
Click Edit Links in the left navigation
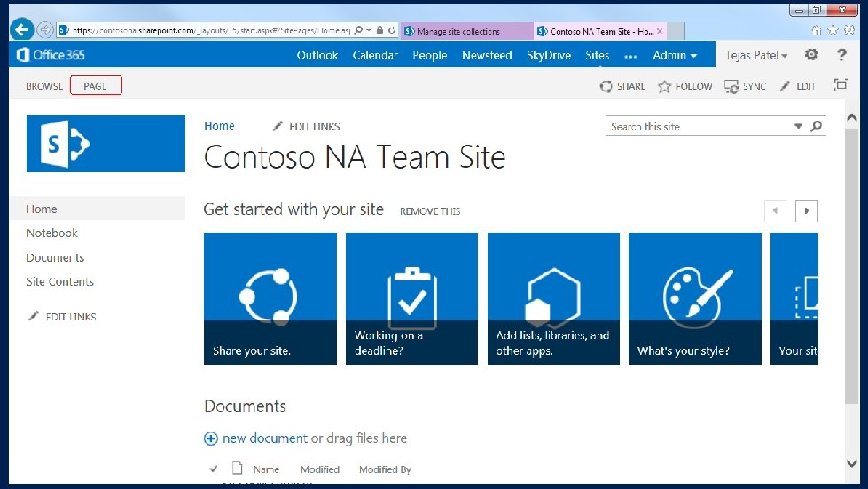pyautogui.click(x=63, y=317)
